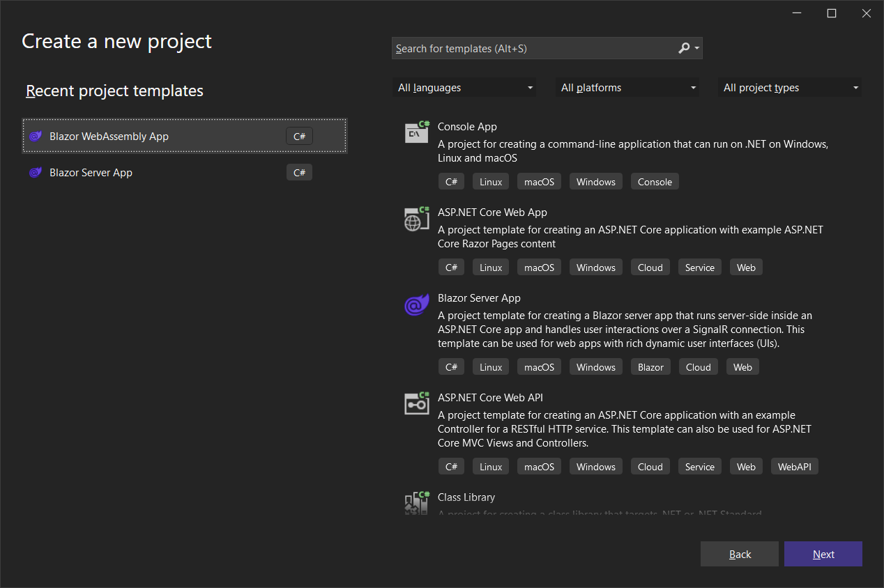Click the Blazor Server App icon in template list
884x588 pixels.
pos(417,304)
